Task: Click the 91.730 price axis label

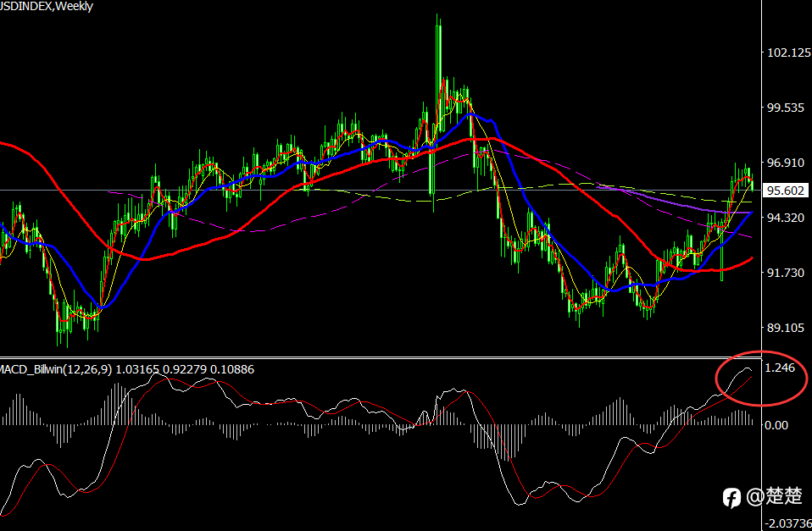Action: (786, 273)
